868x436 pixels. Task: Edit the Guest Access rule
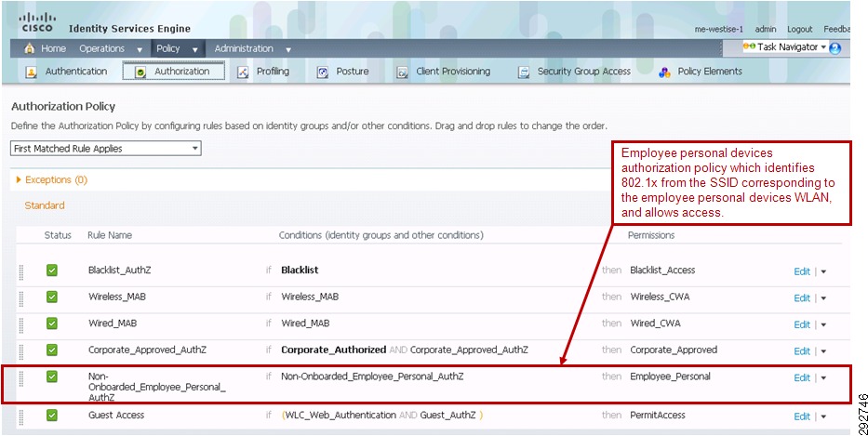(802, 416)
